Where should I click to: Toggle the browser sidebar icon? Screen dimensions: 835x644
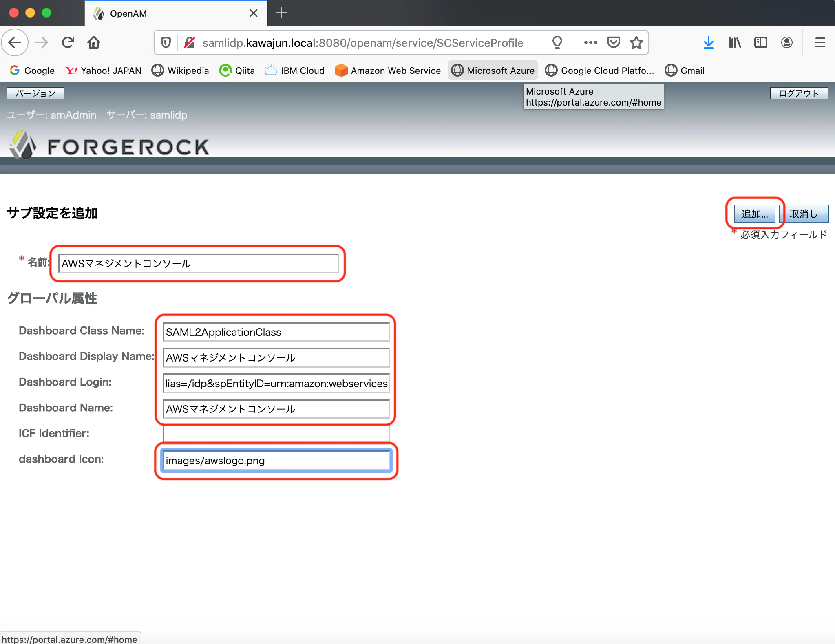[x=761, y=42]
